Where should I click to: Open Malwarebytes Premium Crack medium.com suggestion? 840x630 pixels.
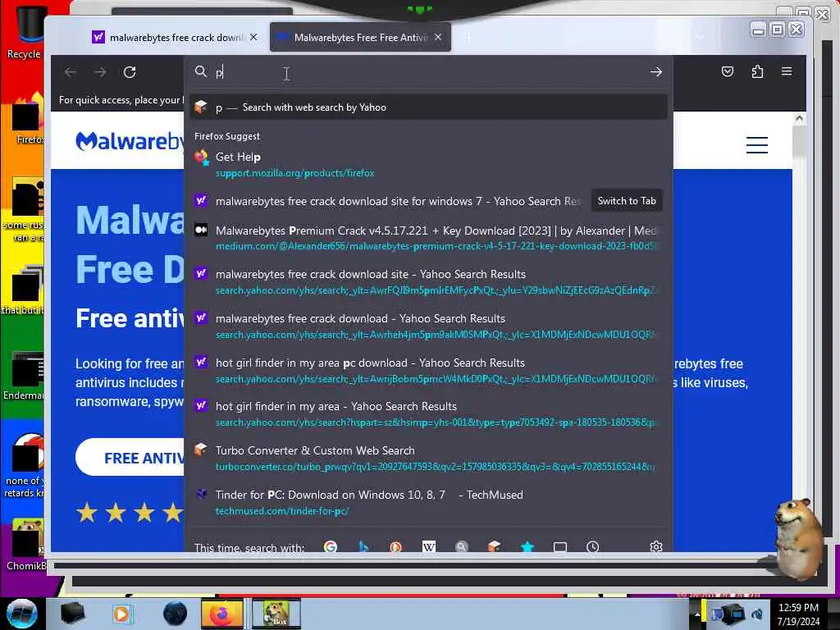point(428,238)
